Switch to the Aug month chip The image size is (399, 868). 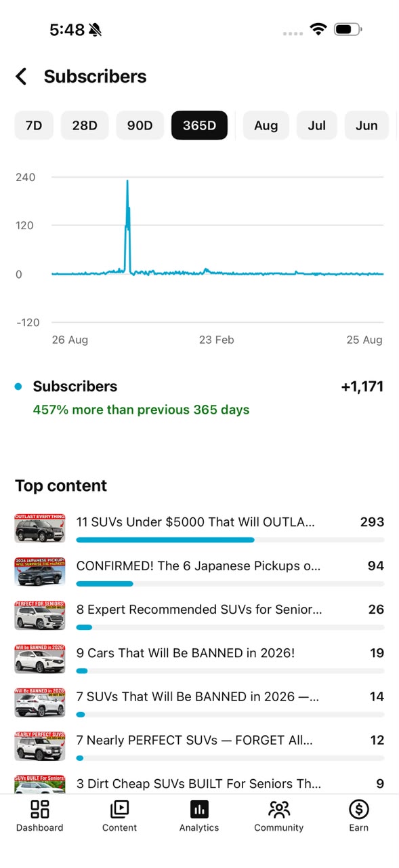(x=266, y=125)
